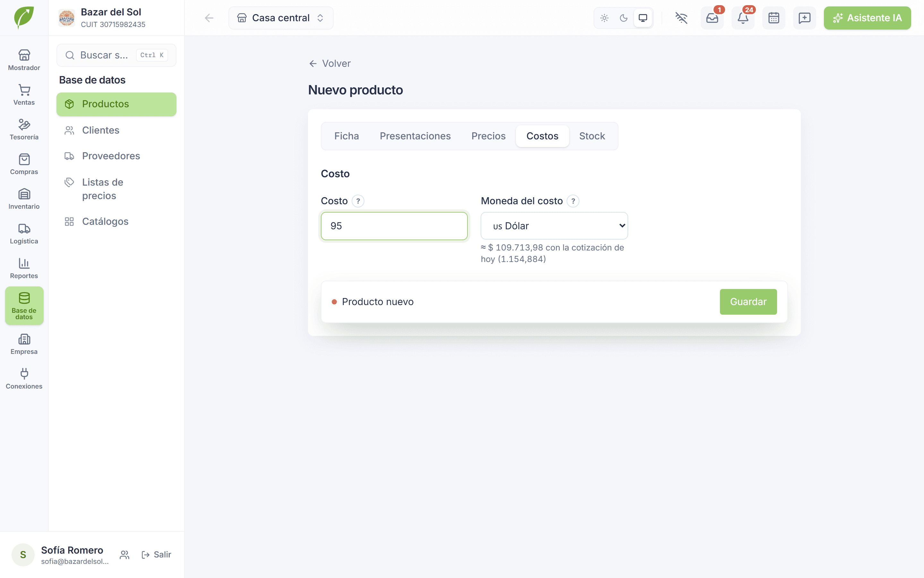Click the offline wifi status icon

tap(681, 18)
